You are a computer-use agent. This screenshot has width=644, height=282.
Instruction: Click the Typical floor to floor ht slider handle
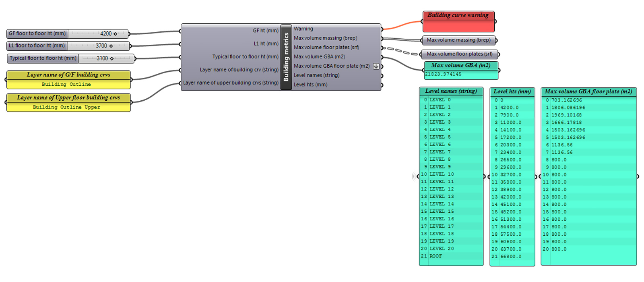pyautogui.click(x=112, y=58)
